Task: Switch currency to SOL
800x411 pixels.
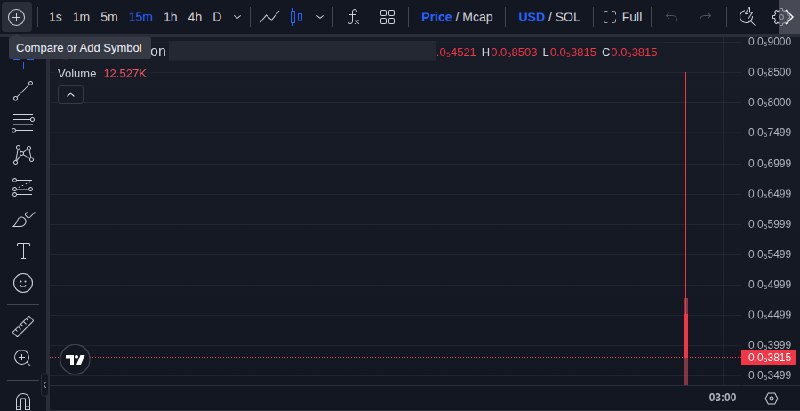Action: (567, 17)
